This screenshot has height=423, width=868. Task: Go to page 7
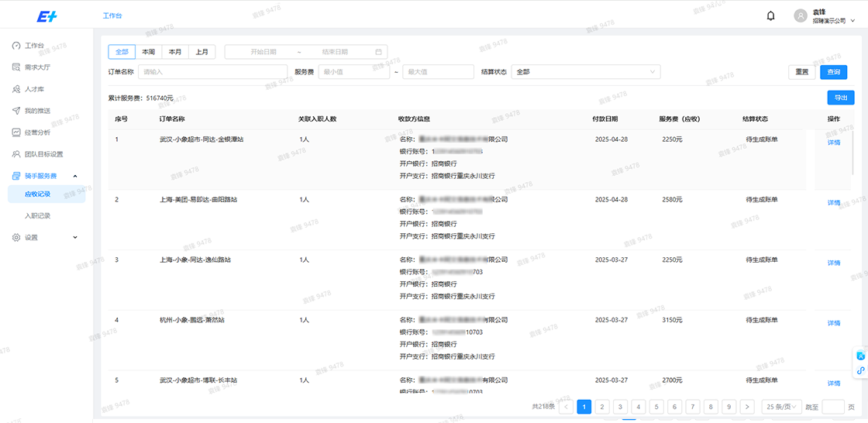point(693,407)
